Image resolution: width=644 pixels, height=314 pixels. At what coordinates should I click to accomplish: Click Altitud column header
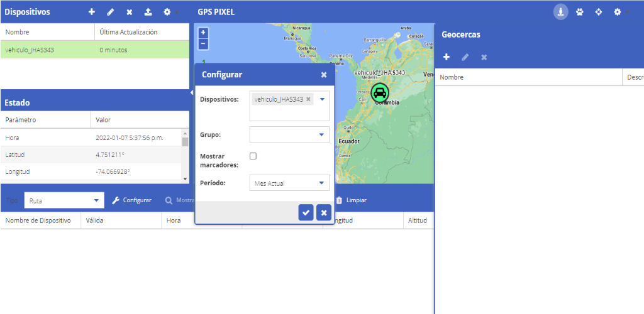click(418, 220)
